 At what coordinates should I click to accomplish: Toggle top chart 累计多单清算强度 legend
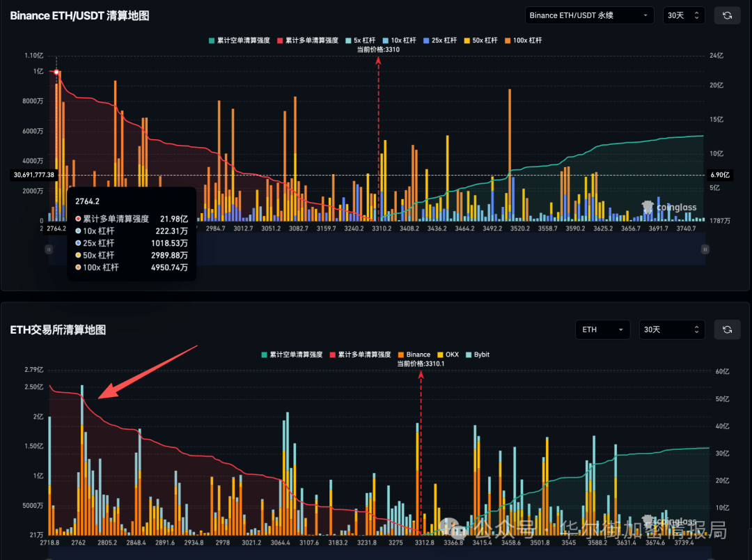pos(308,40)
